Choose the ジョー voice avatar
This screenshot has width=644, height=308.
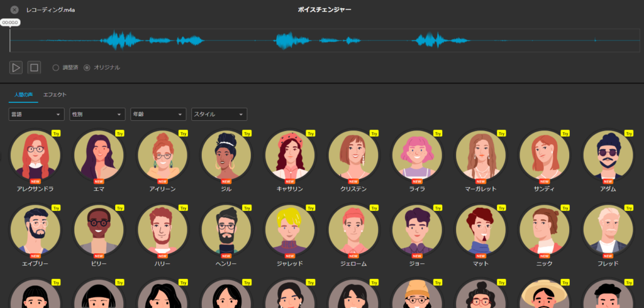tap(417, 231)
